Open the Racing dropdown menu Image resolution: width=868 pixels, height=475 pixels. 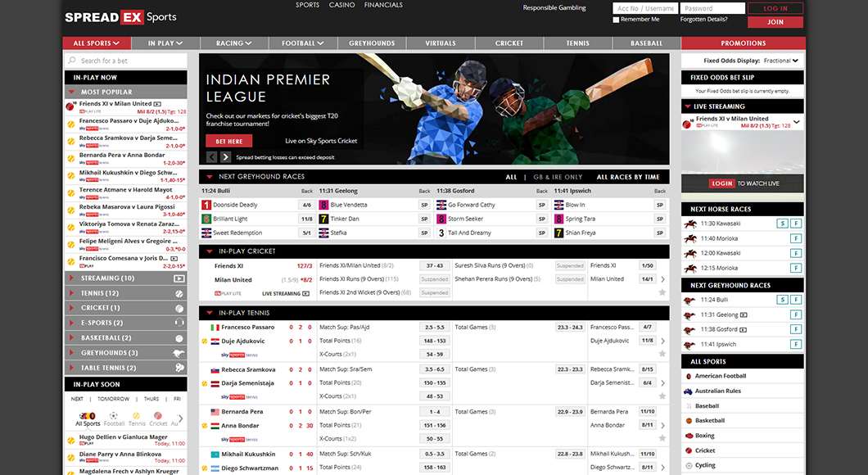(234, 43)
